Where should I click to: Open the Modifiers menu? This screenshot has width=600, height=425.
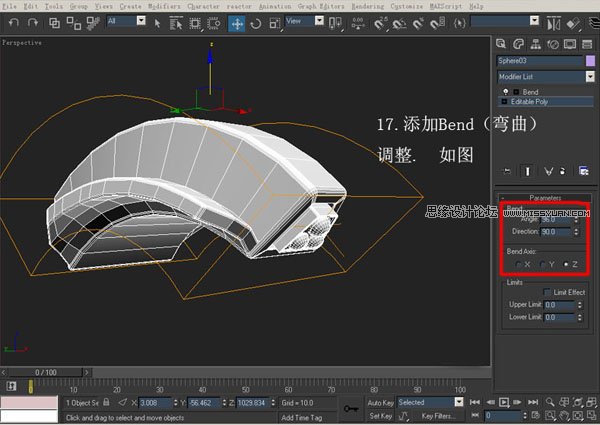[165, 6]
